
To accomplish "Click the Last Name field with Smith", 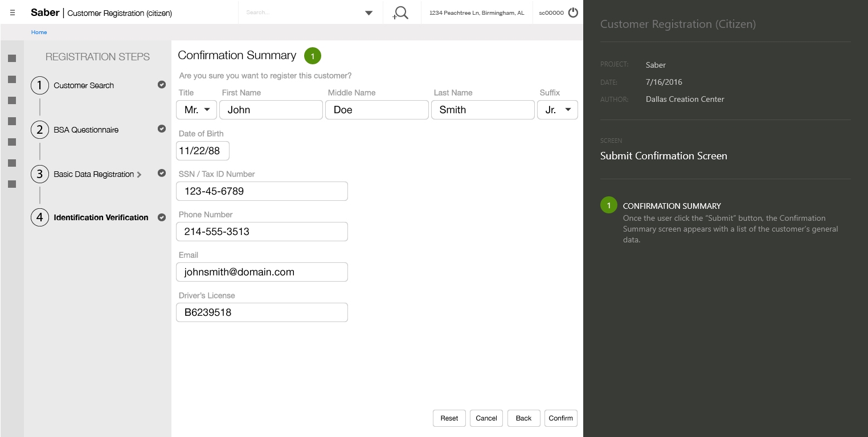I will click(x=483, y=110).
